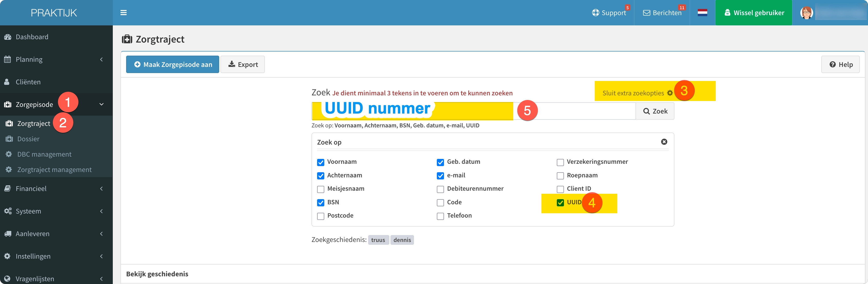The width and height of the screenshot is (868, 284).
Task: Select the dennis search history tag
Action: 402,240
